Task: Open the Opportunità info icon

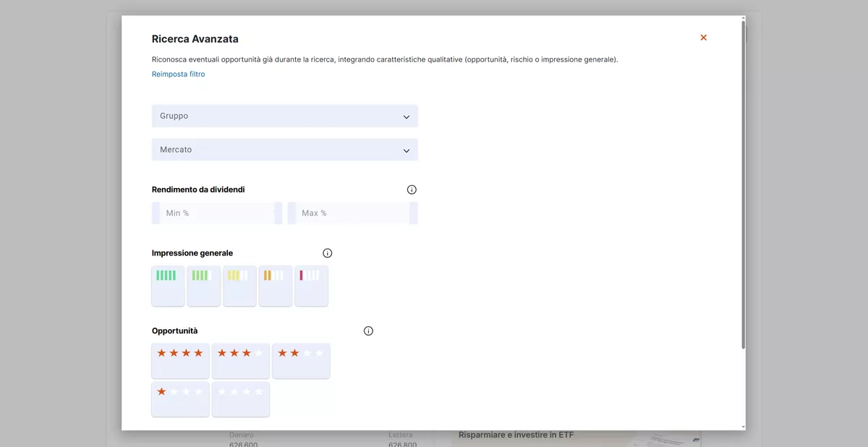Action: click(x=368, y=331)
